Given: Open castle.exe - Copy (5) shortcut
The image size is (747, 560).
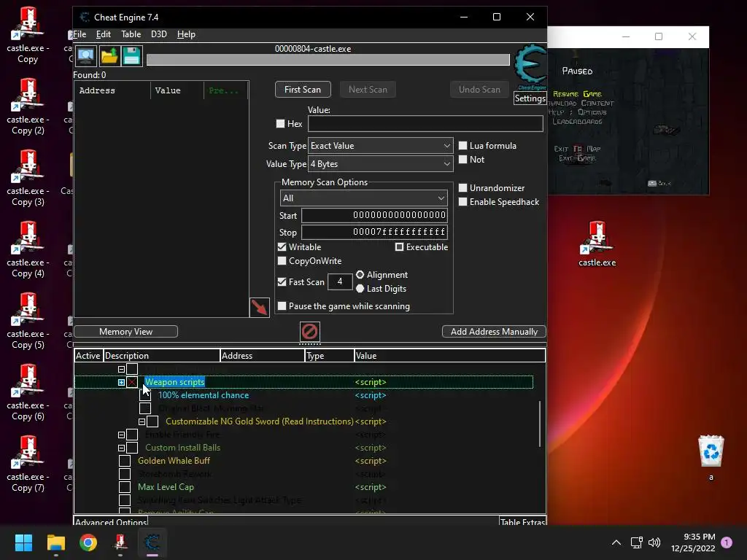Looking at the screenshot, I should click(28, 322).
